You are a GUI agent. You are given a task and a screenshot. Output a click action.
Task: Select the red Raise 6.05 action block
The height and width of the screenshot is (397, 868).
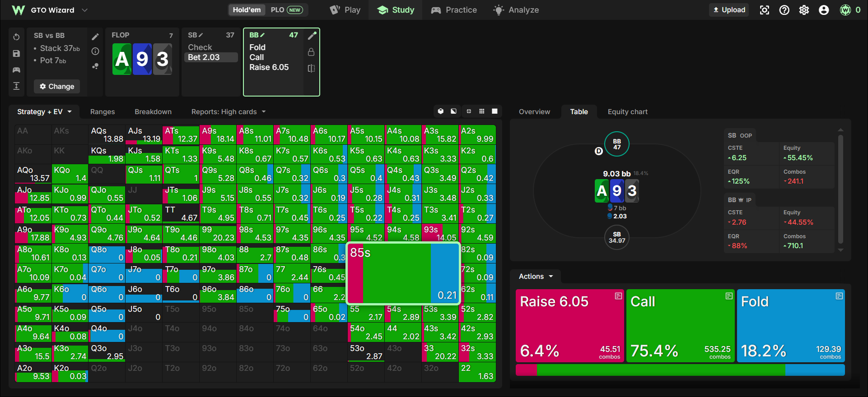coord(570,326)
